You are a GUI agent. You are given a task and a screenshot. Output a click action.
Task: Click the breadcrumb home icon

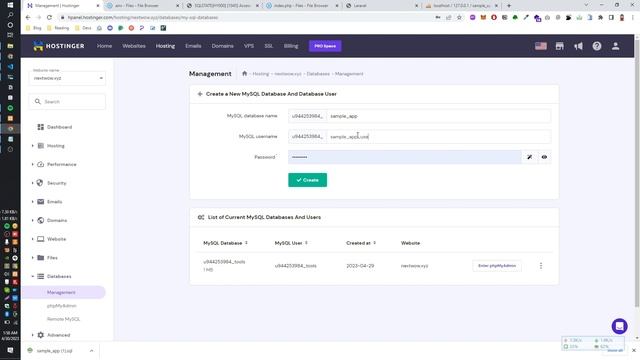(x=244, y=73)
